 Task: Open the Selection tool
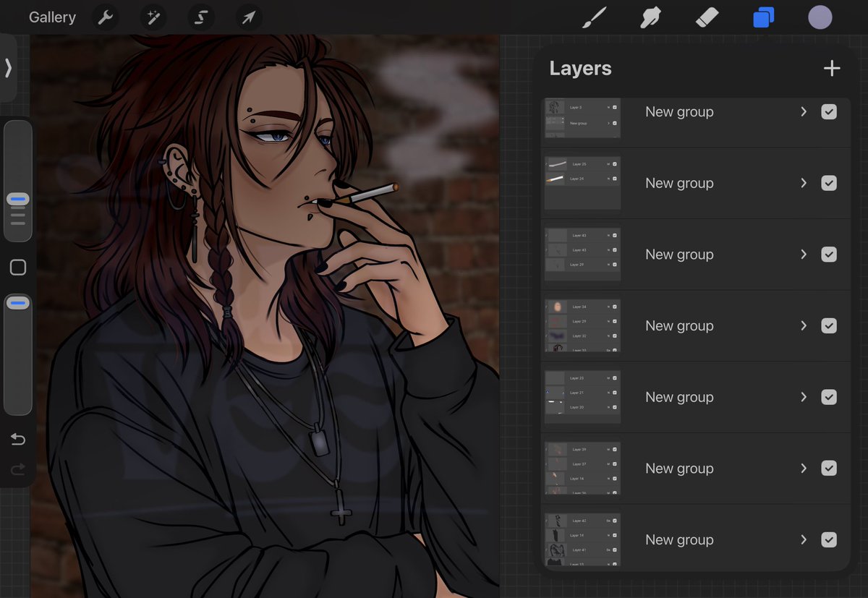pyautogui.click(x=200, y=17)
